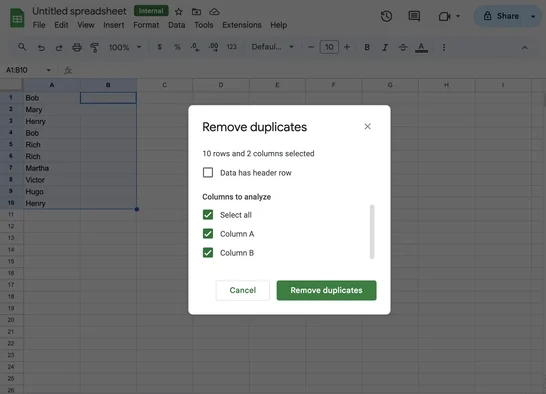
Task: Click the cell containing Mary
Action: (x=52, y=110)
